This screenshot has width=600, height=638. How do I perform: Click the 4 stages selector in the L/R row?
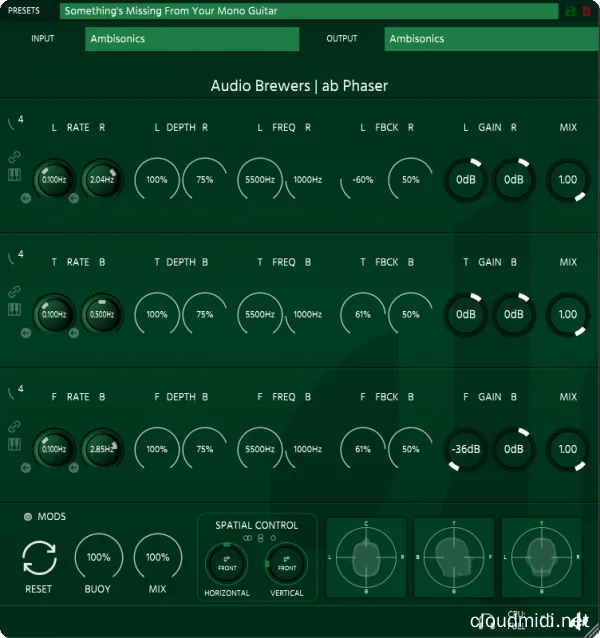14,121
